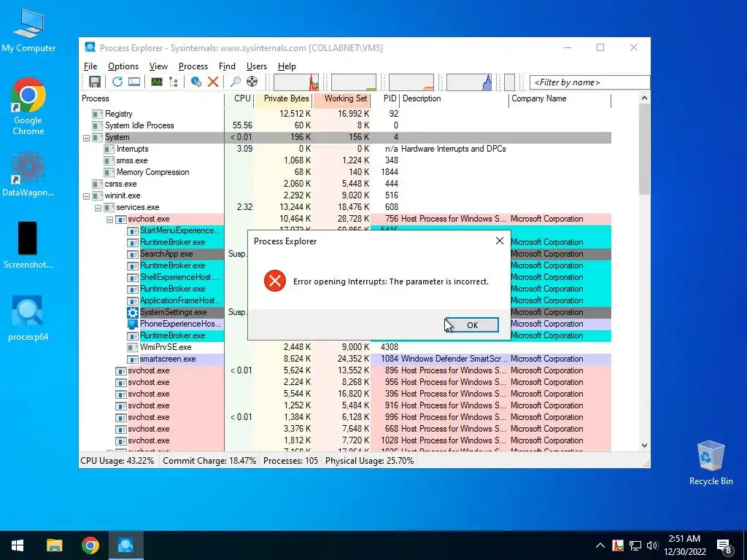Sort by the CPU column header
The image size is (747, 560).
pos(239,98)
